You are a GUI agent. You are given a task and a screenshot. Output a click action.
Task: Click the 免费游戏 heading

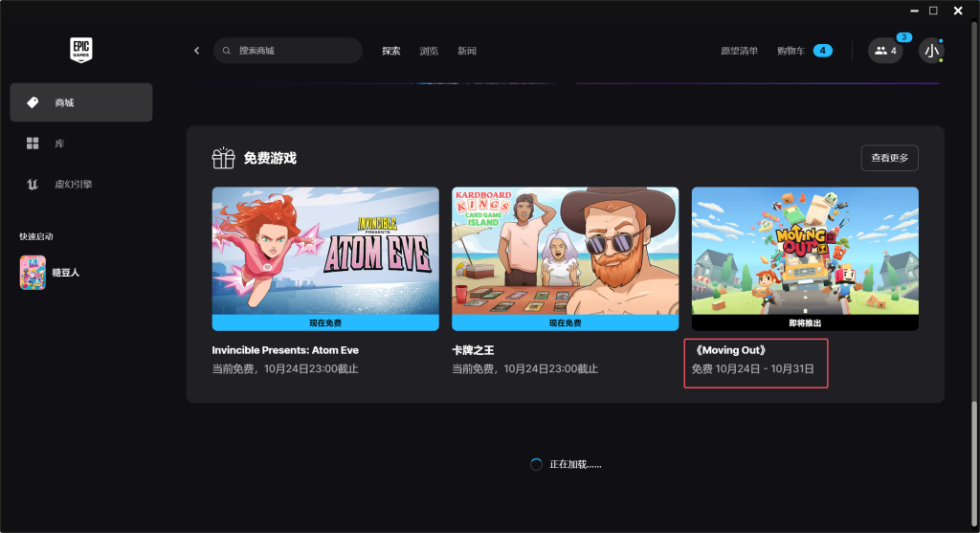pyautogui.click(x=270, y=158)
